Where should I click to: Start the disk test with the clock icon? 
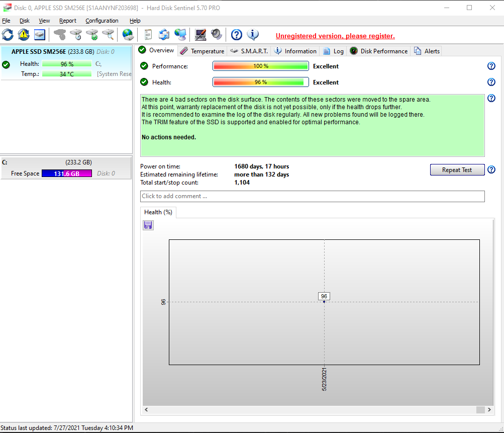76,35
